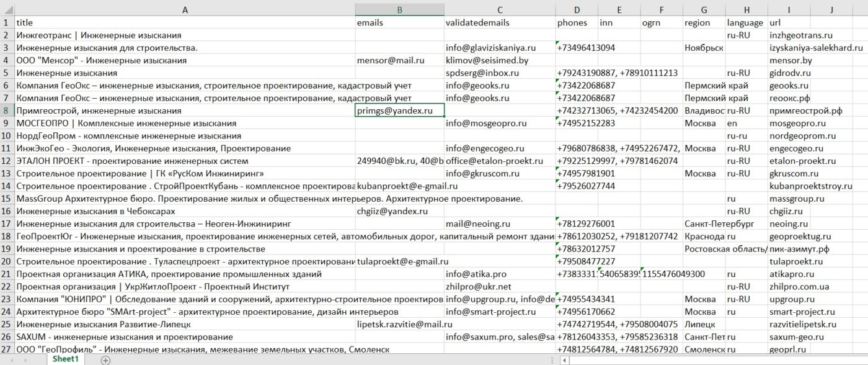The width and height of the screenshot is (868, 365).
Task: Select the column B header
Action: [399, 9]
